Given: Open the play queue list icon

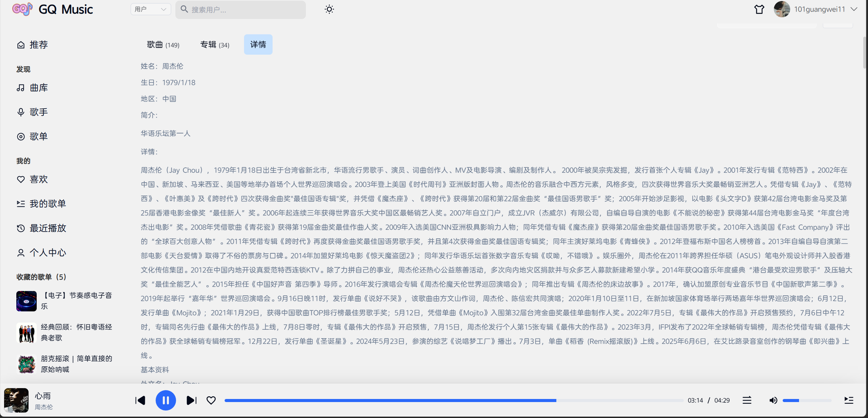Looking at the screenshot, I should click(849, 400).
